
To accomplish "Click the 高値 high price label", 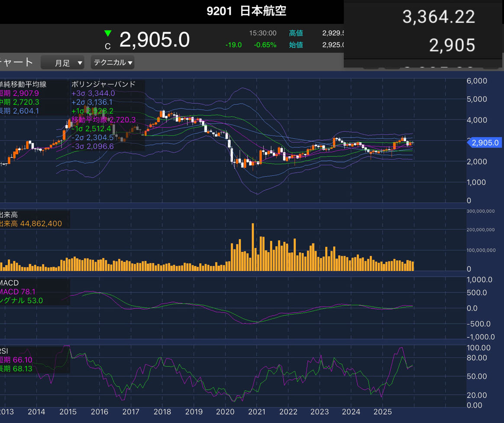I will coord(296,33).
